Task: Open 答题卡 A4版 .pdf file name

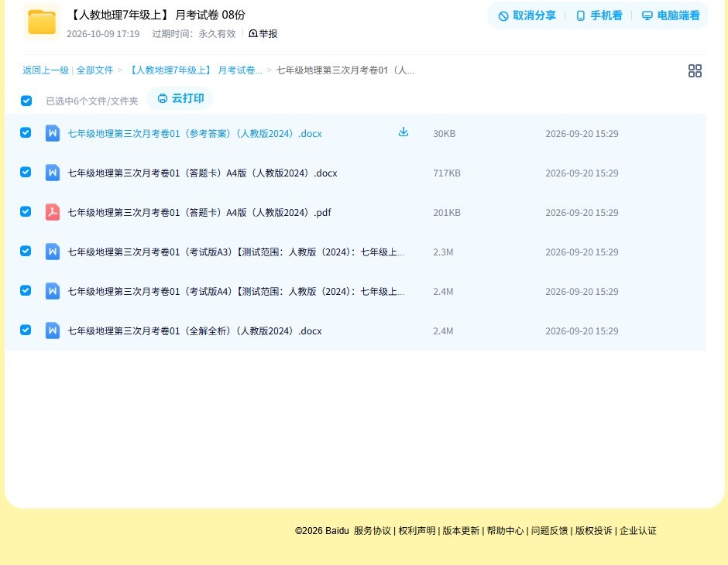Action: pyautogui.click(x=200, y=212)
